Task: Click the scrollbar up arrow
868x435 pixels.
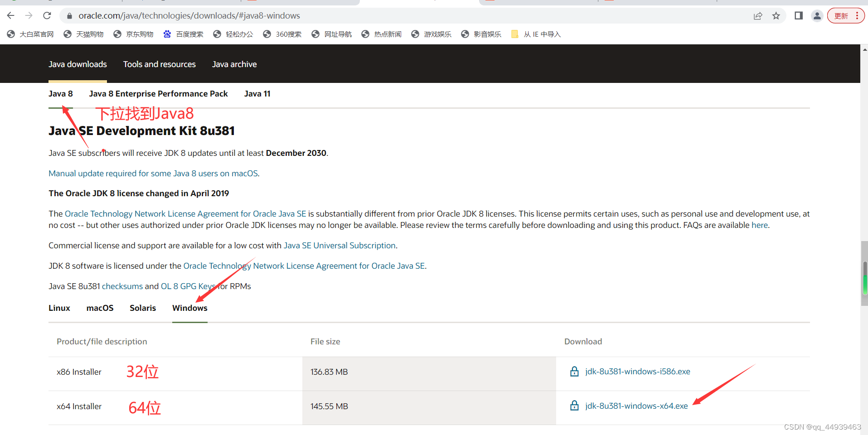Action: (864, 49)
